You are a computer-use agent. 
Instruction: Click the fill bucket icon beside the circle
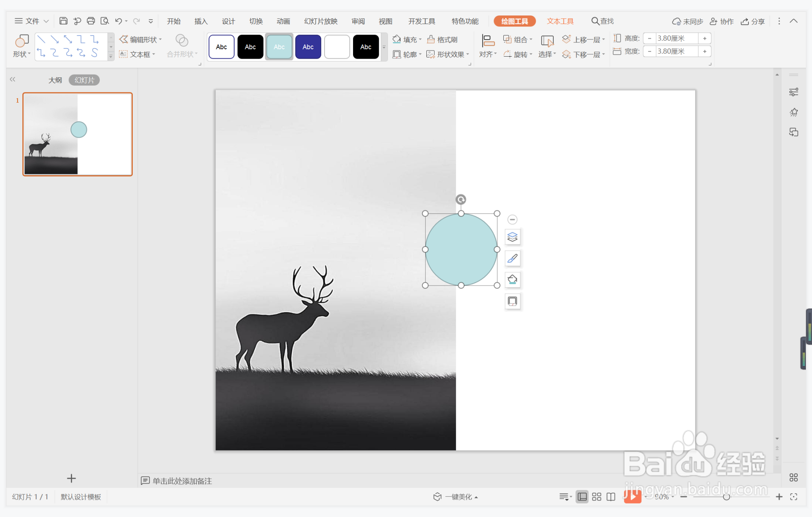pos(512,279)
